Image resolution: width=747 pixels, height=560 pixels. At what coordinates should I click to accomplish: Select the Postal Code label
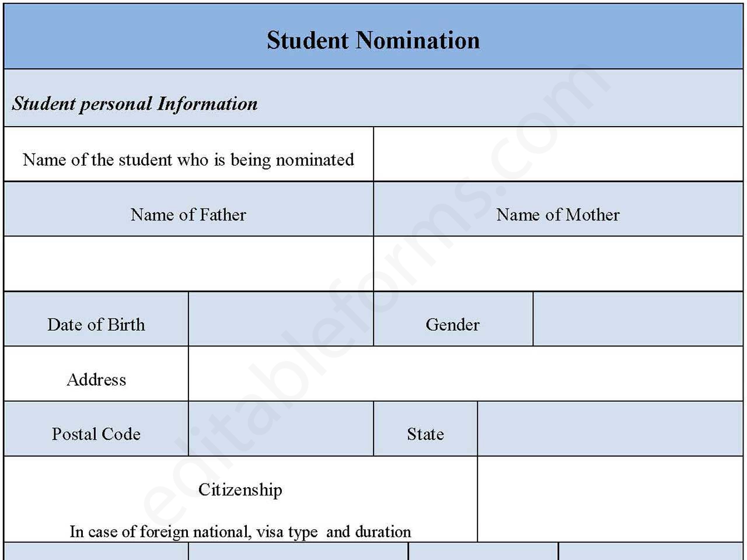(96, 434)
